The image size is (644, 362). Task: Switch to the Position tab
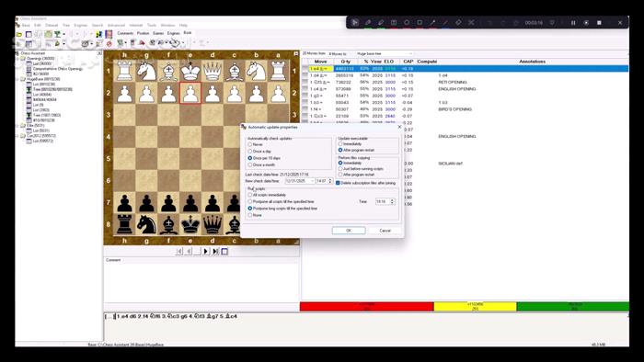pos(143,33)
